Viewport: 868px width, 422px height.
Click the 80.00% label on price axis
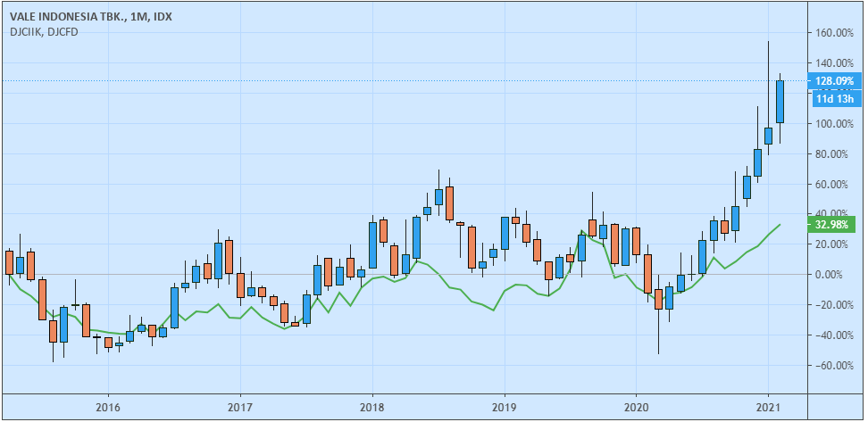(835, 154)
